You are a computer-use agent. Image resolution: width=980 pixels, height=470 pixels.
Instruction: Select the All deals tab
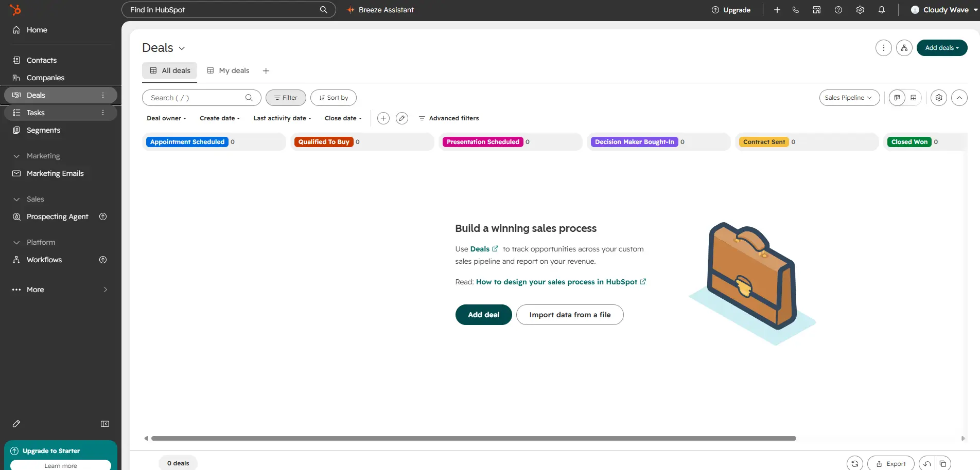[169, 71]
